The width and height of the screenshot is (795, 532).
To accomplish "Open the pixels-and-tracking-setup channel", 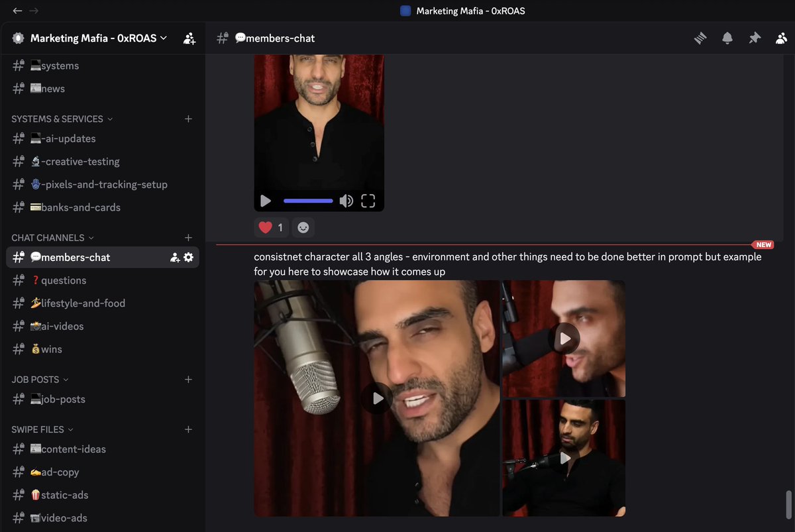I will 103,184.
